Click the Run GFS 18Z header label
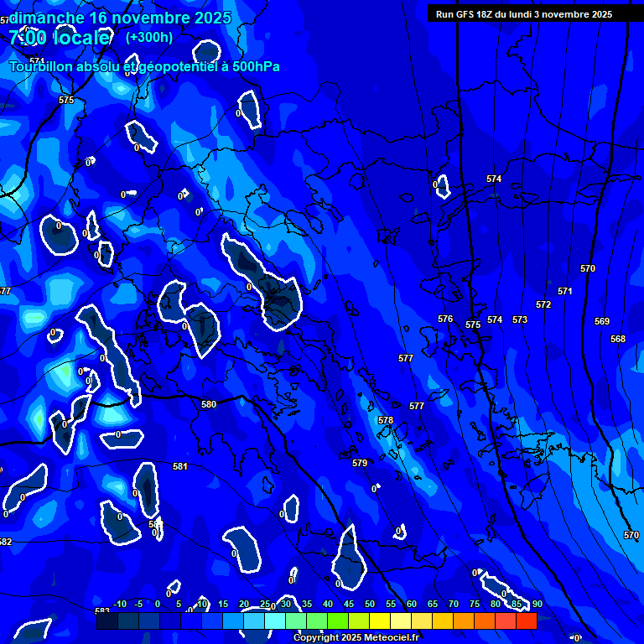The image size is (644, 644). click(523, 14)
